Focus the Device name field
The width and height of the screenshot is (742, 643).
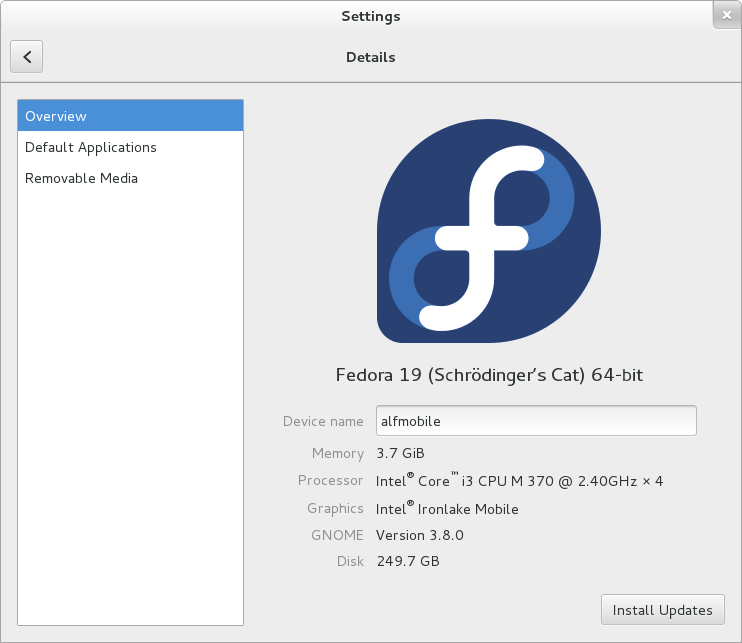point(536,421)
